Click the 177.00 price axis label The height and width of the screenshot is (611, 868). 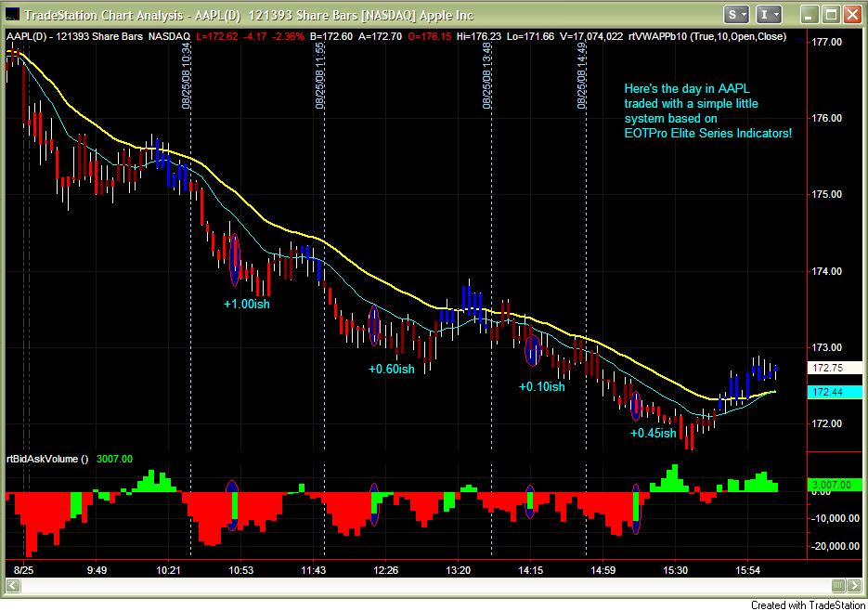[826, 42]
